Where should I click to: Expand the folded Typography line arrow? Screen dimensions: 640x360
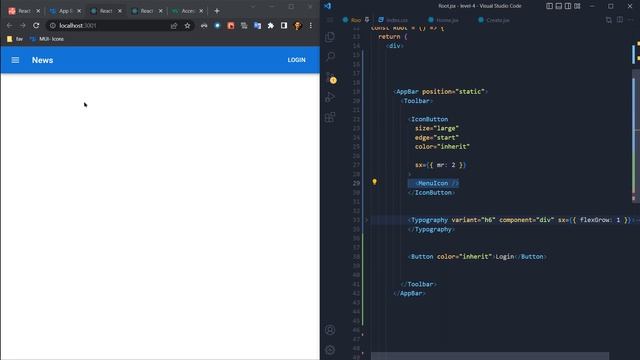click(366, 220)
